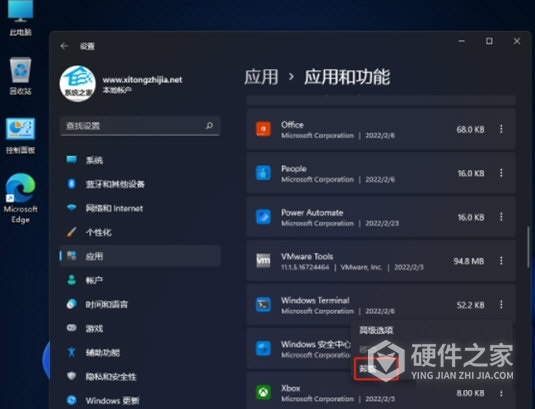This screenshot has width=535, height=409.
Task: Click the Office app icon
Action: point(263,129)
